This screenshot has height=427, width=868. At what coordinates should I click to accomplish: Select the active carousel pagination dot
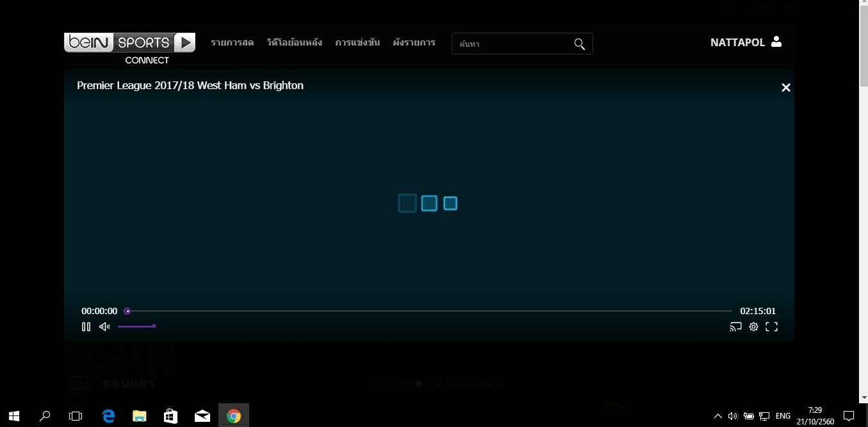[x=419, y=384]
